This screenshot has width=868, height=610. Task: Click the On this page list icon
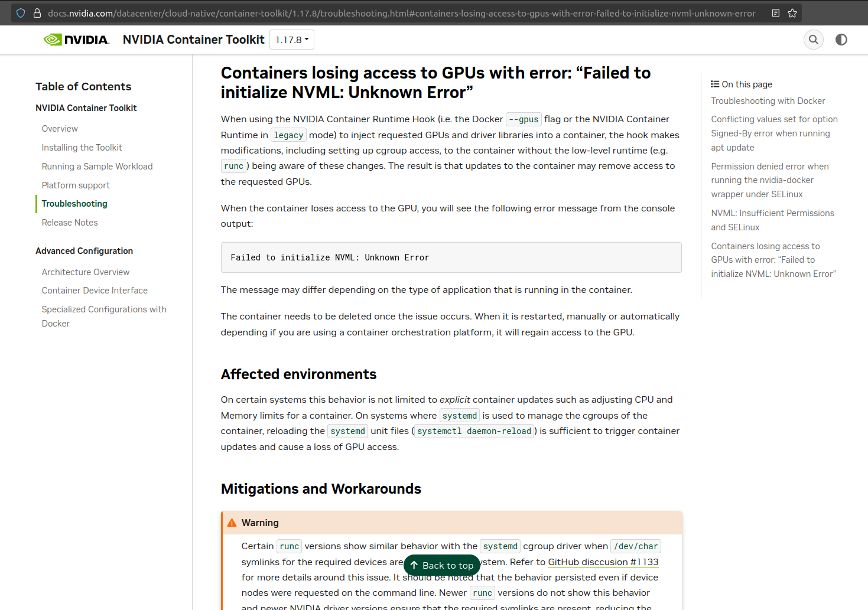pos(714,84)
